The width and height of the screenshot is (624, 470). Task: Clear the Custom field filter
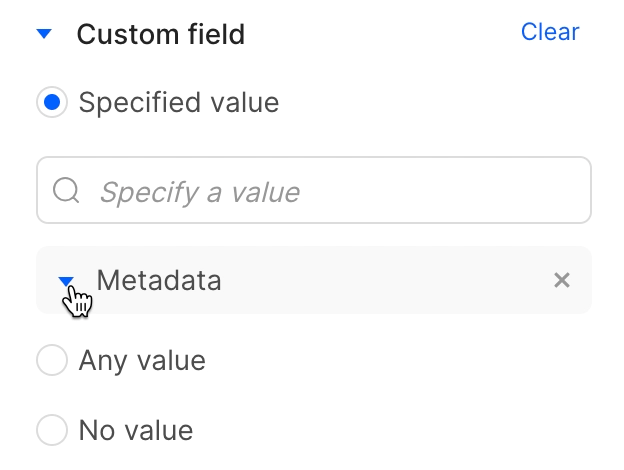tap(550, 32)
